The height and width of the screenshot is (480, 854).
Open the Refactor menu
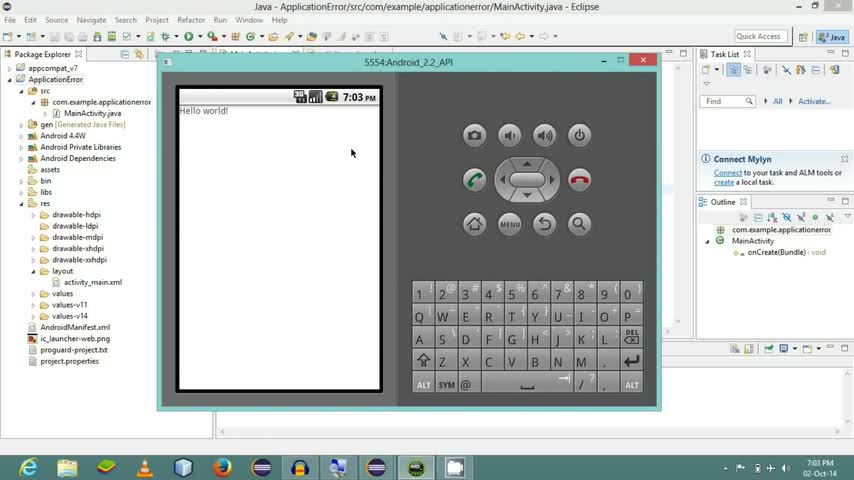click(x=191, y=20)
